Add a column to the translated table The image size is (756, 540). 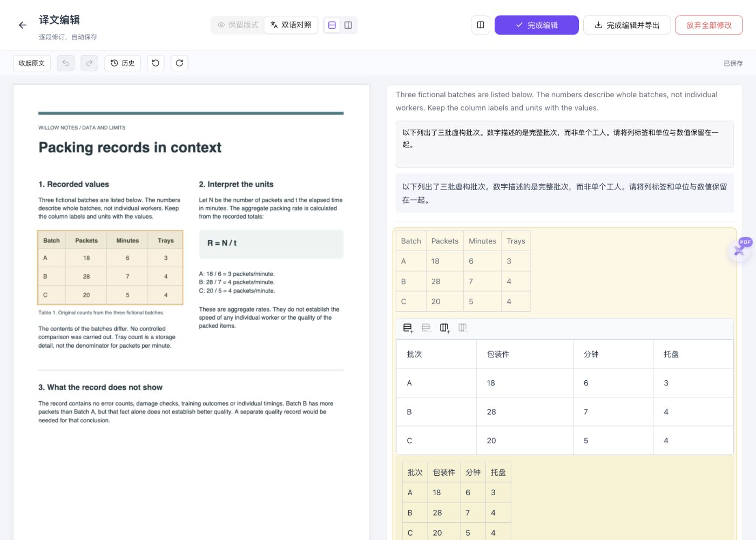click(x=445, y=328)
